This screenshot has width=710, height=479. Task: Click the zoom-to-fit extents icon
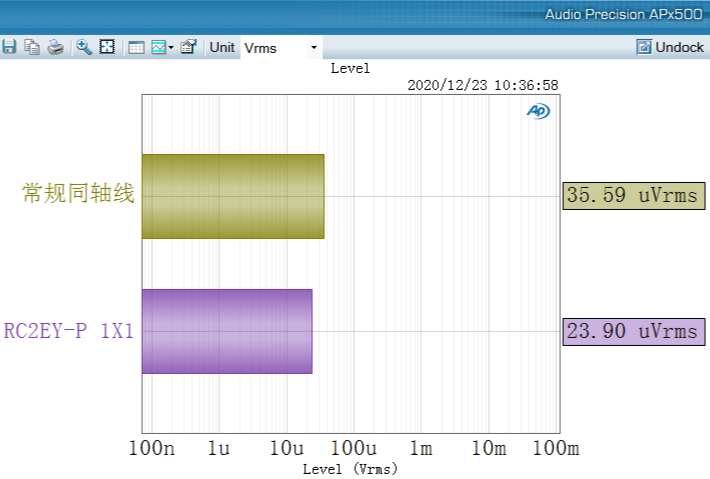(x=107, y=47)
